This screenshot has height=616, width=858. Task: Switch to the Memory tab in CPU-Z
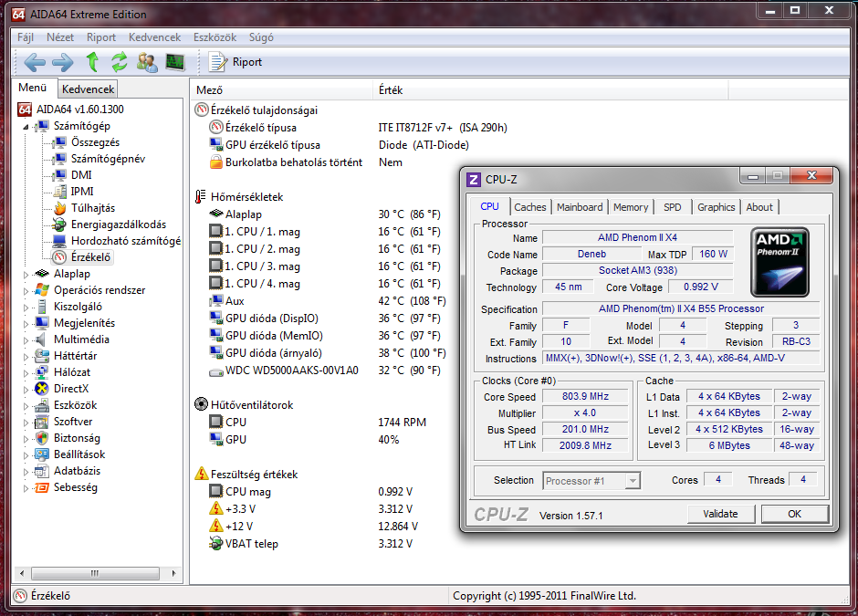click(631, 207)
